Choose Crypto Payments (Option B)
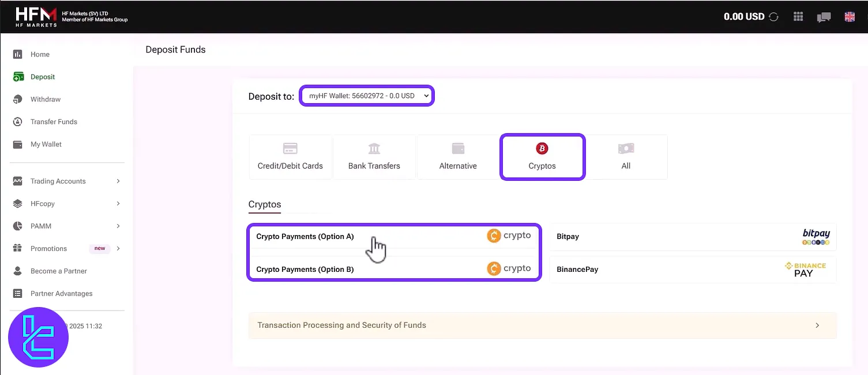 [394, 269]
